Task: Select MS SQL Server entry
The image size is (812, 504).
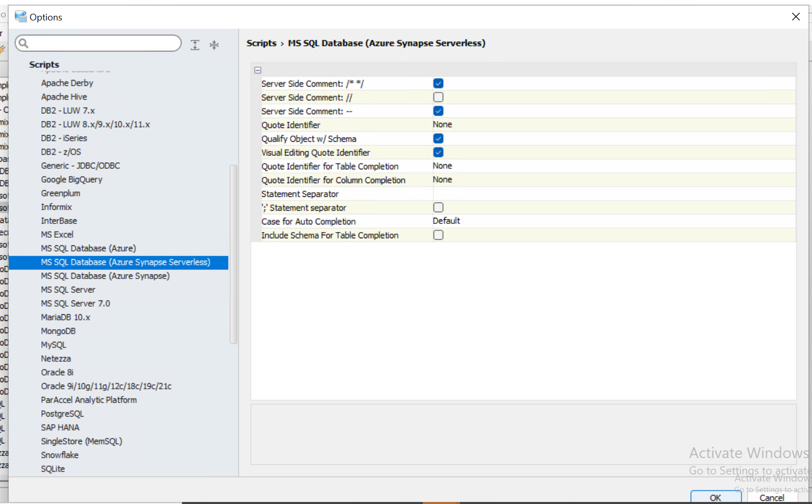Action: click(x=68, y=290)
